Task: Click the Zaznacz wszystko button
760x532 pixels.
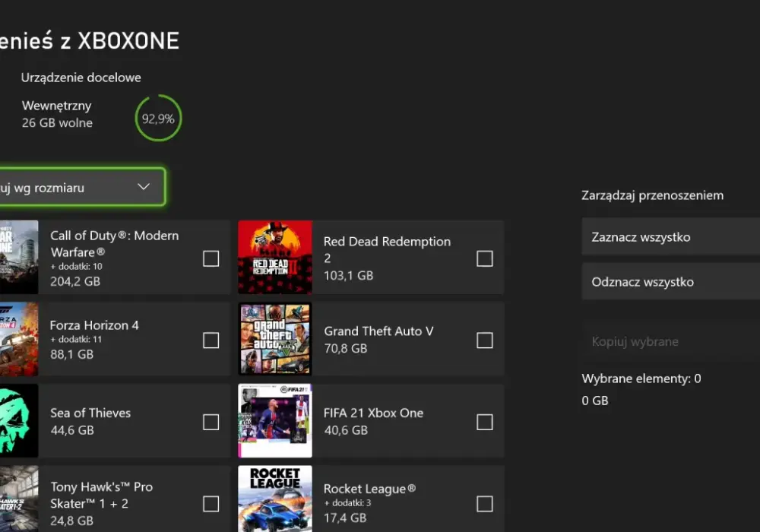Action: (671, 237)
